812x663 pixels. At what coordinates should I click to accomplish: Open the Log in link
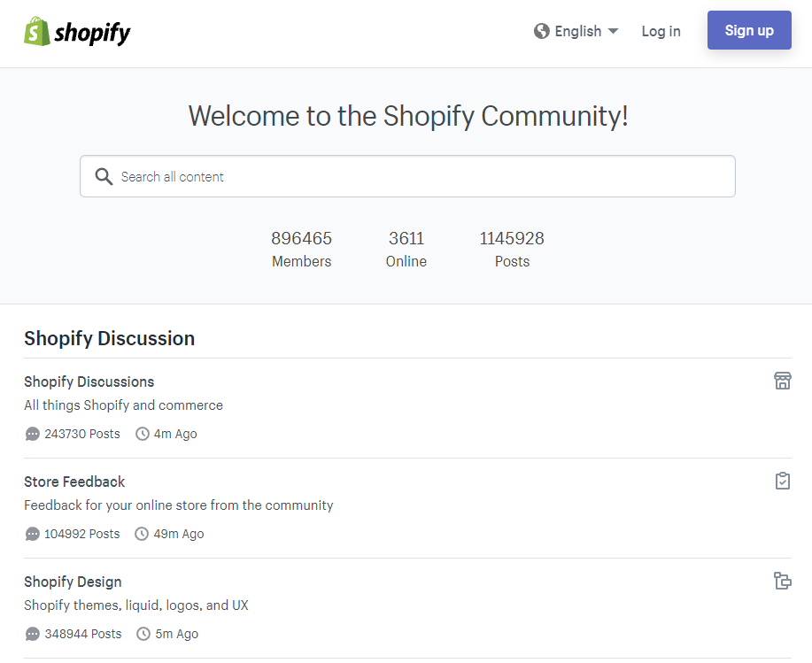661,31
